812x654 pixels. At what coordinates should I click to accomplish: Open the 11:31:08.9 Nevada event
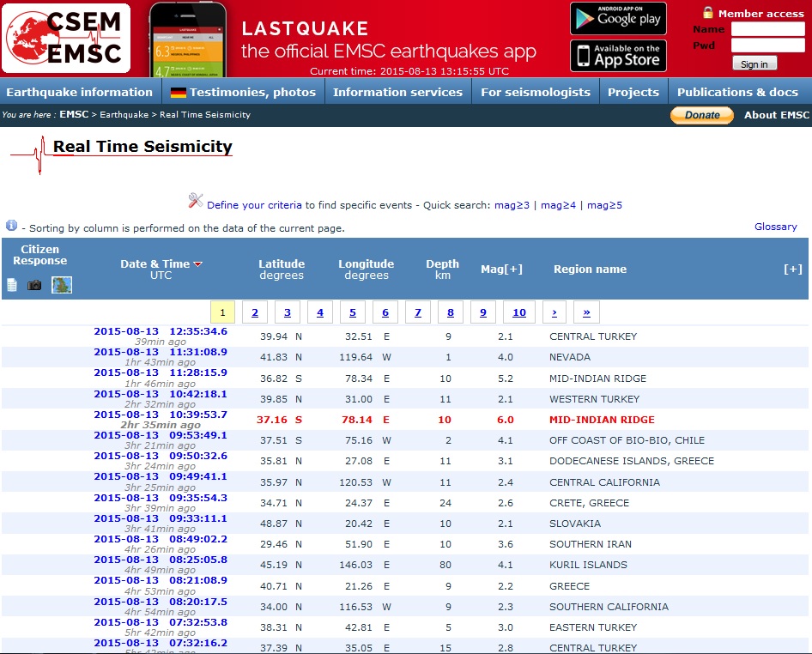point(161,352)
